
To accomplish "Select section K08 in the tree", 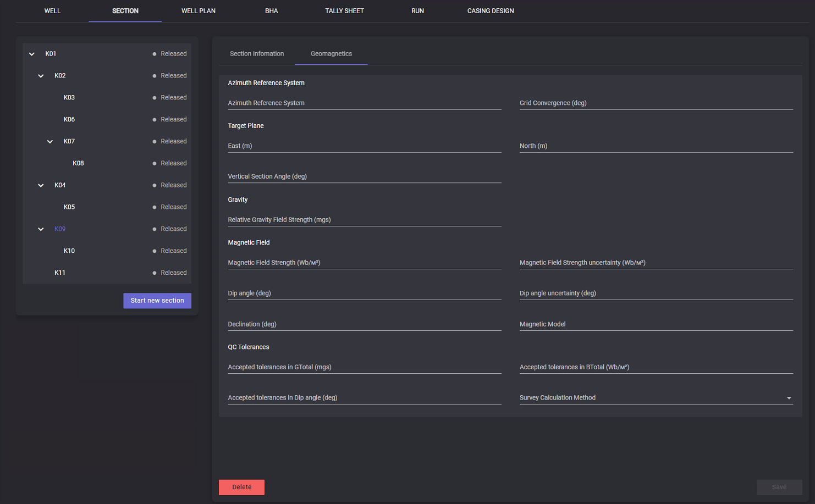I will tap(78, 163).
